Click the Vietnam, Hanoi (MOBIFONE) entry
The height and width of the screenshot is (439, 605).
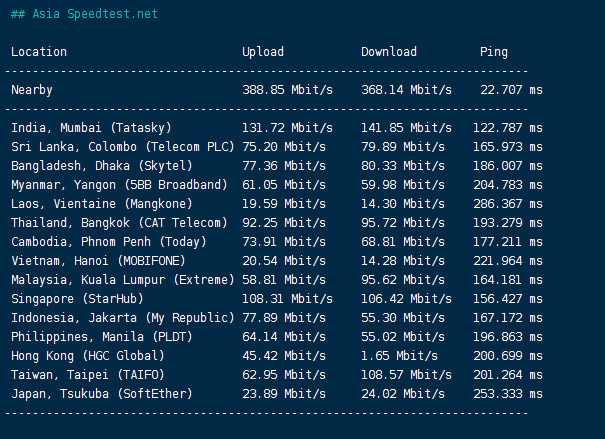(98, 261)
